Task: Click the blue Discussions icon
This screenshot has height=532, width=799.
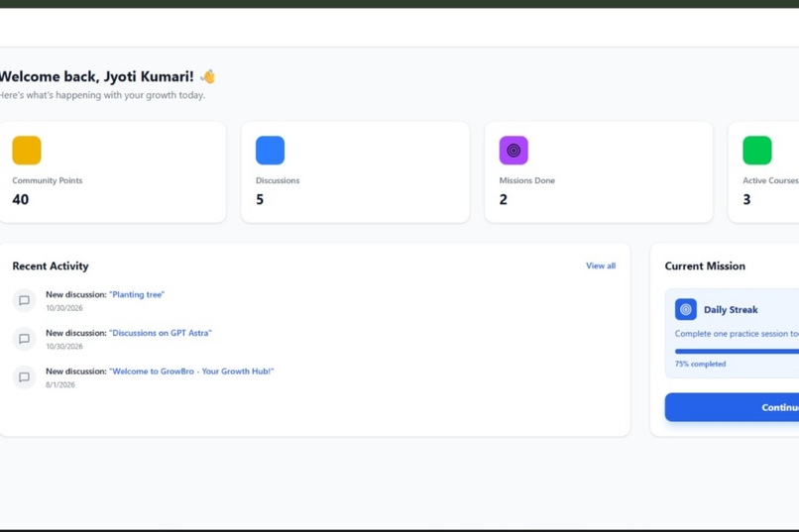Action: pos(270,151)
